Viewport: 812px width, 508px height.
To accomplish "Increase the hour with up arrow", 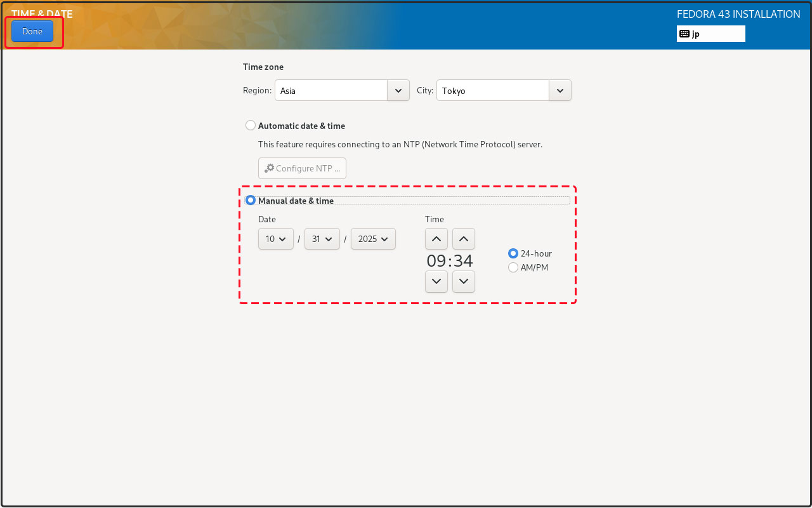I will 436,239.
